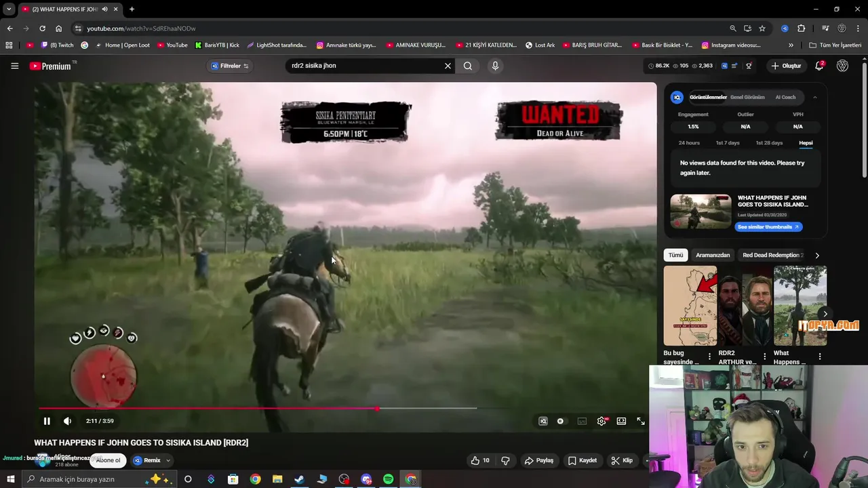Bookmark this page with star icon
Image resolution: width=868 pixels, height=488 pixels.
point(762,28)
